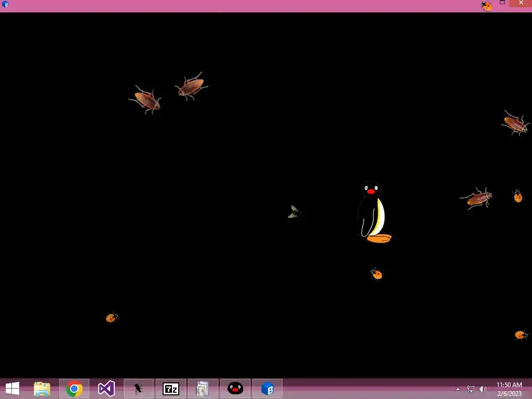Close the pink-titled window
Image resolution: width=532 pixels, height=399 pixels.
coord(521,3)
